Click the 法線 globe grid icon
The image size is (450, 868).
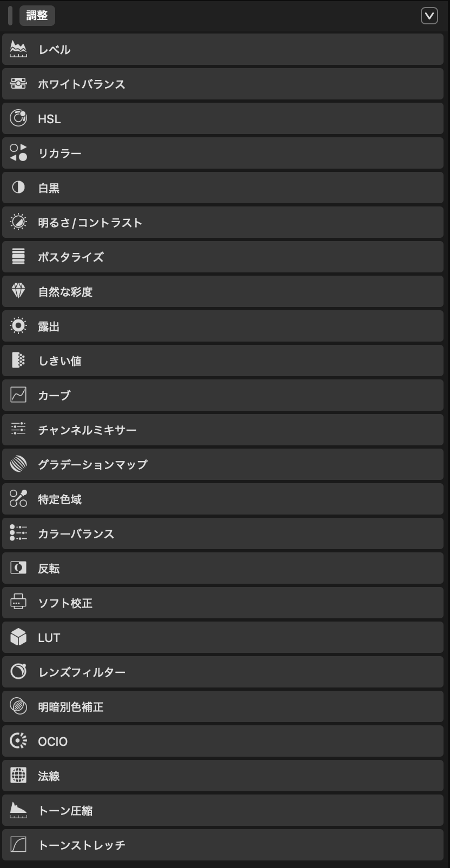pos(18,776)
